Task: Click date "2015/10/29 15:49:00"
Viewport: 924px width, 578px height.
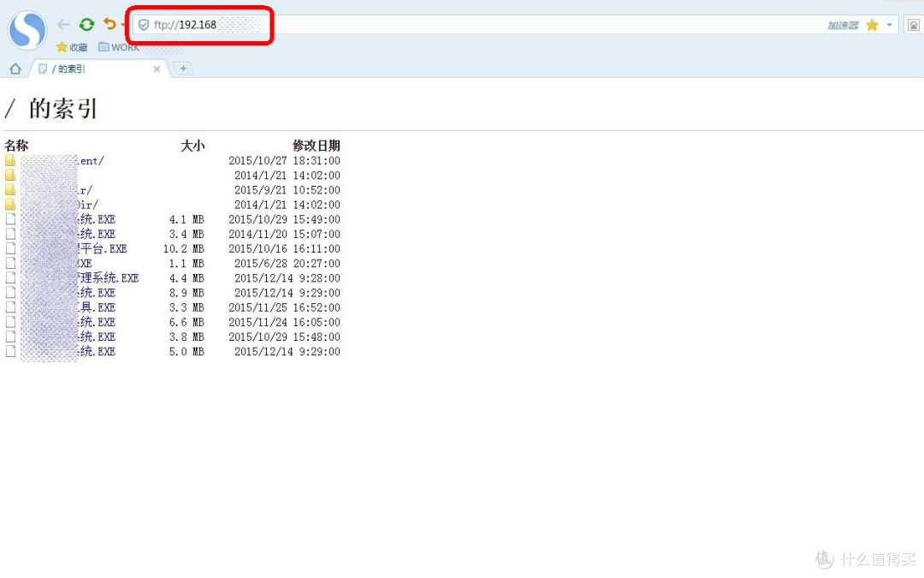Action: coord(284,219)
